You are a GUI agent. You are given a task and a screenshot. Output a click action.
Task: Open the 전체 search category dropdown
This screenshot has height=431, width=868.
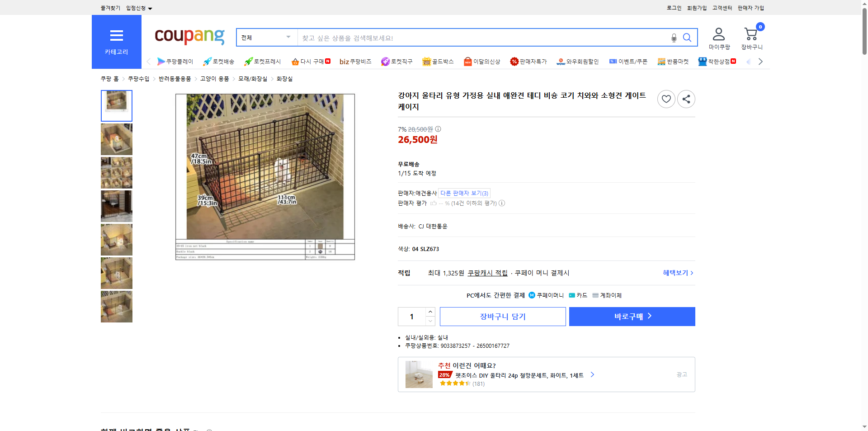pos(266,37)
